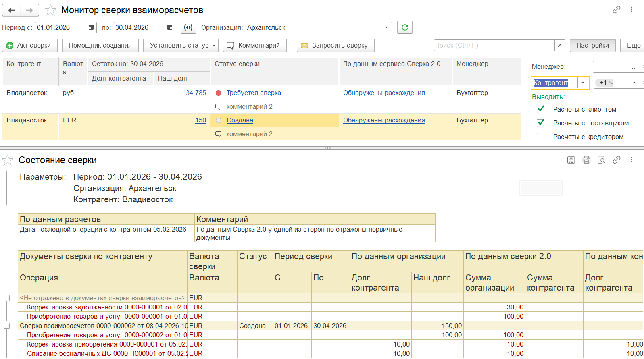
Task: Add Монитор сверки to favorites star
Action: (x=50, y=10)
